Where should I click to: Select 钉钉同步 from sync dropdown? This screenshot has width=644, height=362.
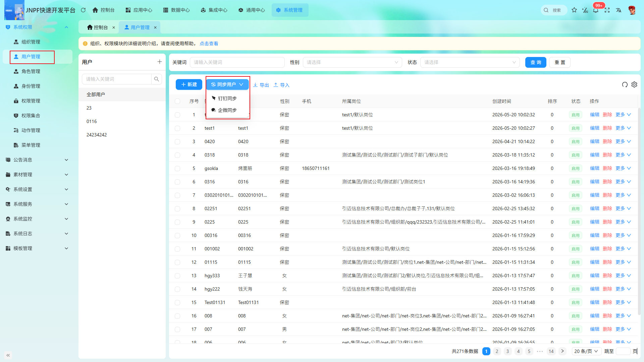coord(227,98)
